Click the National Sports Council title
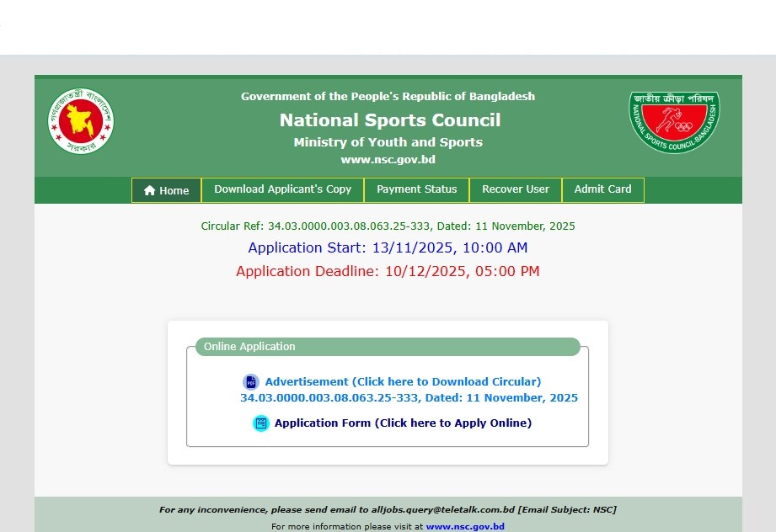 point(389,120)
